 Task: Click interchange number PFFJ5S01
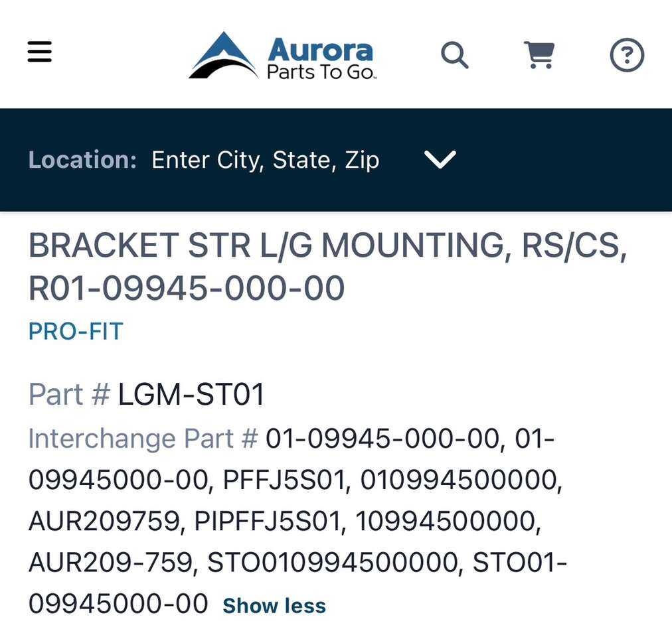(x=286, y=480)
